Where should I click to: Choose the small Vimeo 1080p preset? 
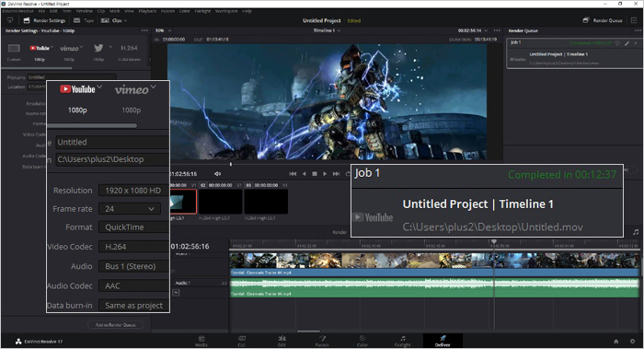pyautogui.click(x=69, y=48)
